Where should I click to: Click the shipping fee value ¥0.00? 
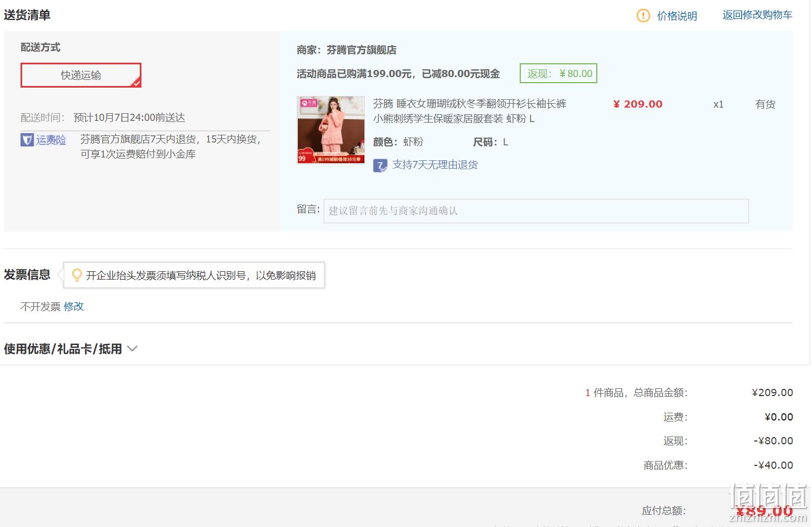(779, 417)
